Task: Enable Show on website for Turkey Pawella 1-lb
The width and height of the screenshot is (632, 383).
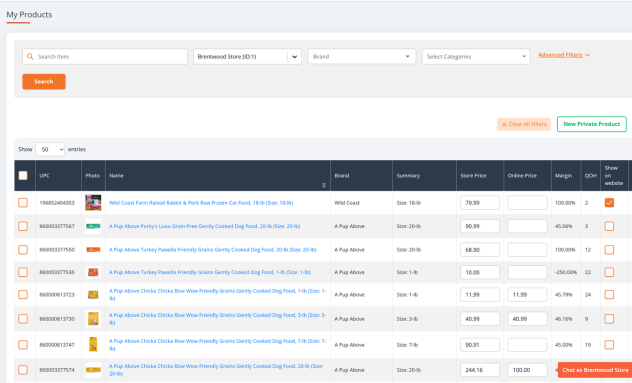Action: click(609, 272)
